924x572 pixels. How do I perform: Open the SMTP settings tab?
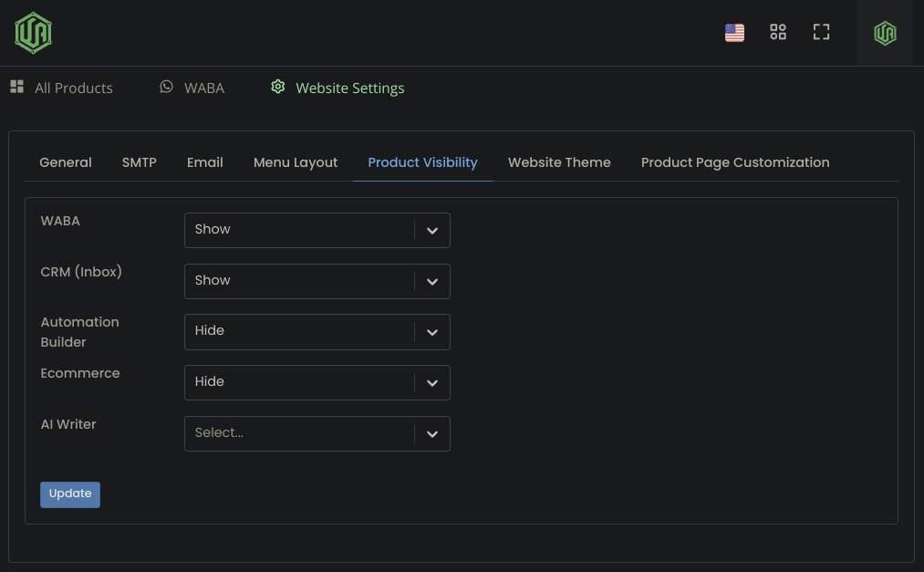point(139,162)
